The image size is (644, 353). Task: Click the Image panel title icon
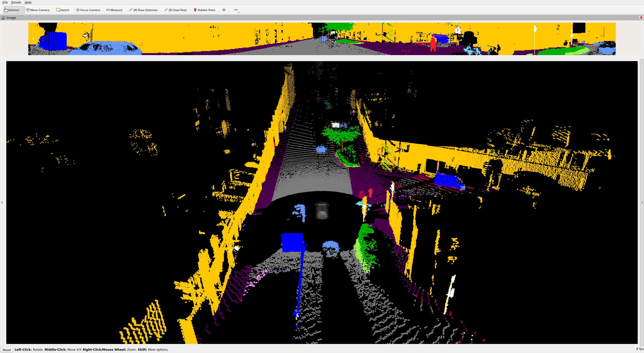(x=3, y=18)
